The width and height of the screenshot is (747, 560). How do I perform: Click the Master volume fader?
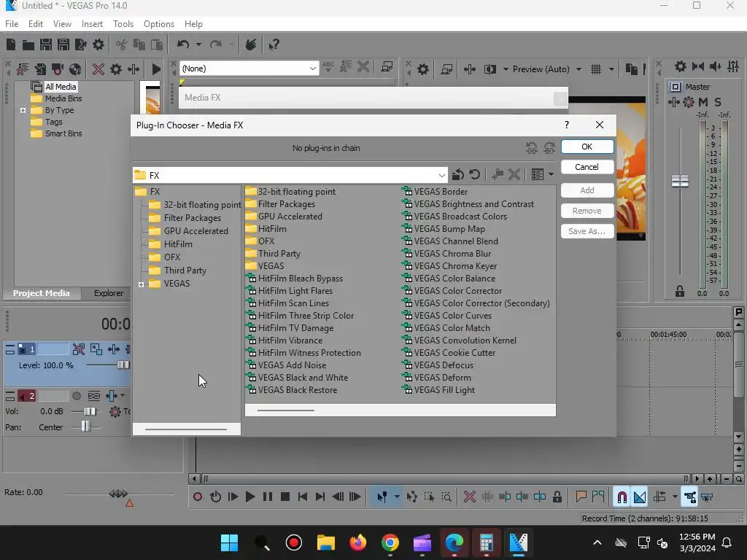click(x=680, y=181)
